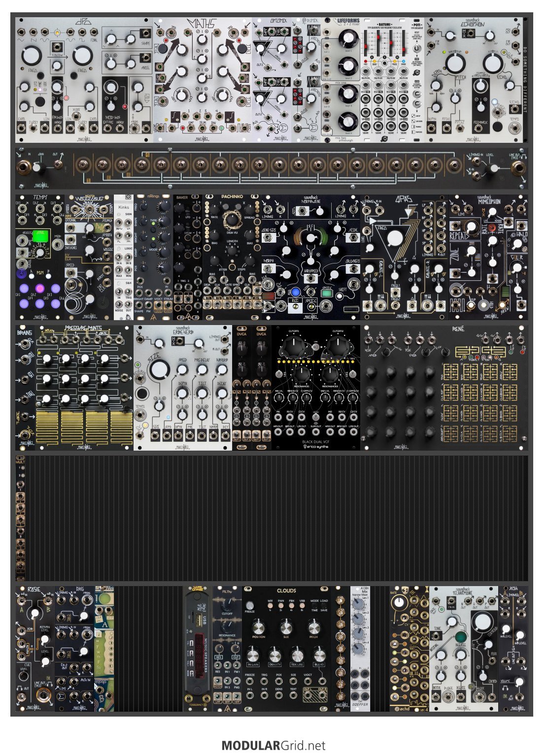548x756 pixels.
Task: Select the Pressure Points module panel
Action: (84, 388)
